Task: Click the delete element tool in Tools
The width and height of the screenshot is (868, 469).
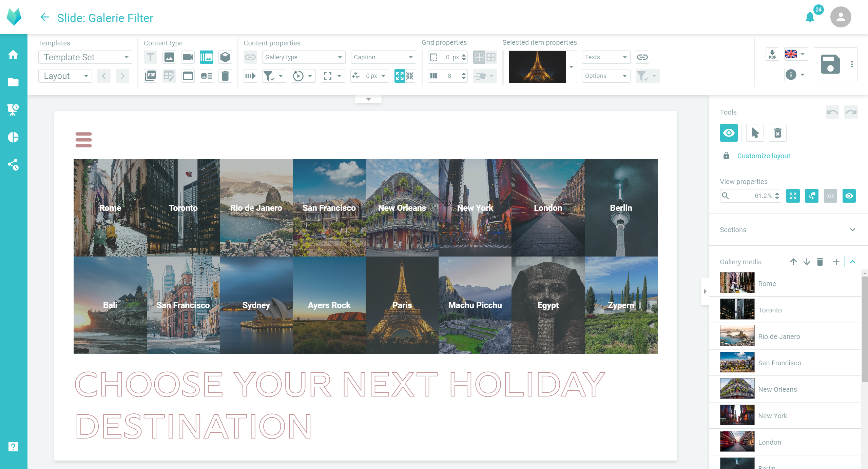Action: click(x=777, y=133)
